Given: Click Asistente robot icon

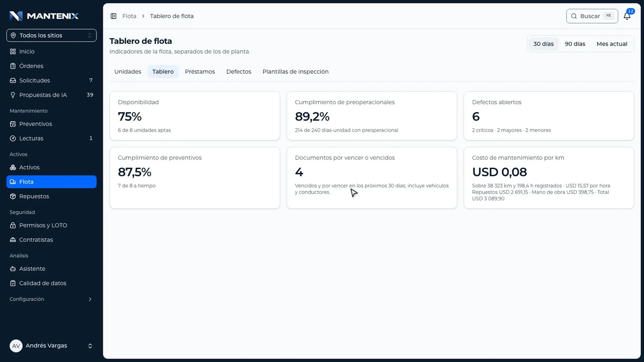Looking at the screenshot, I should [13, 269].
